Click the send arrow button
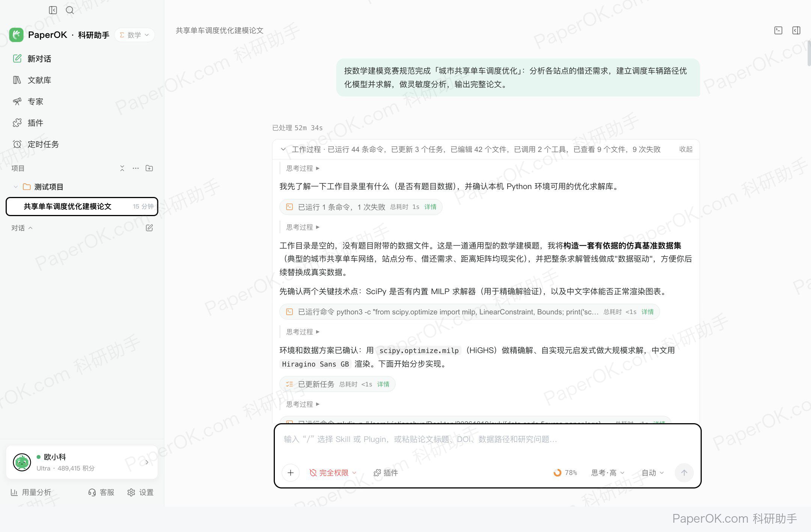The height and width of the screenshot is (532, 811). click(684, 473)
